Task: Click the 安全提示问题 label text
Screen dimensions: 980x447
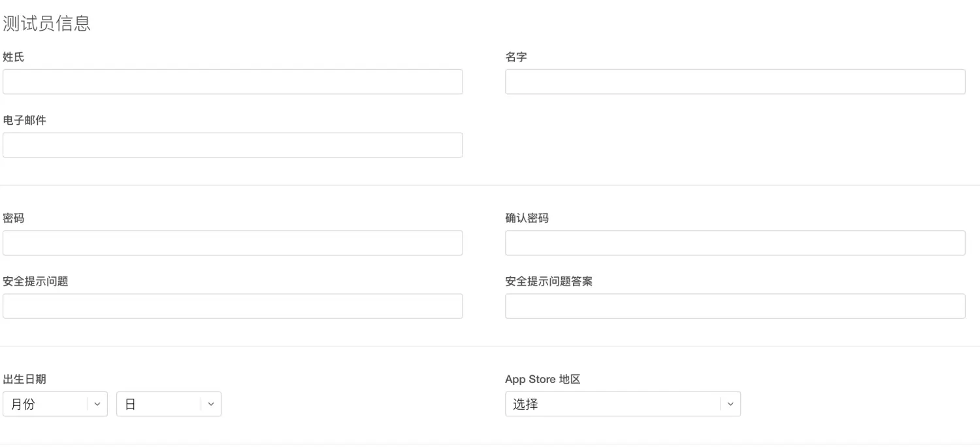Action: (35, 281)
